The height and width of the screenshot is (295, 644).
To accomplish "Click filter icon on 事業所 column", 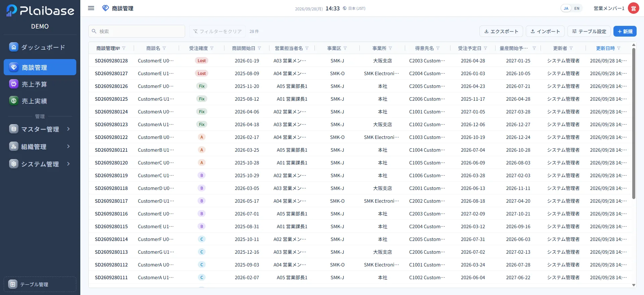I will pyautogui.click(x=390, y=48).
